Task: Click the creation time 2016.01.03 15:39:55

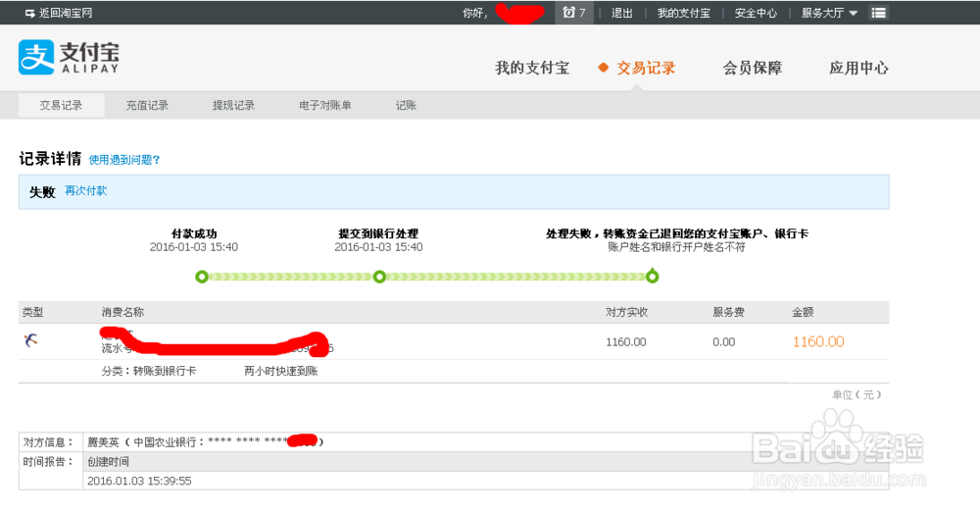Action: 139,481
